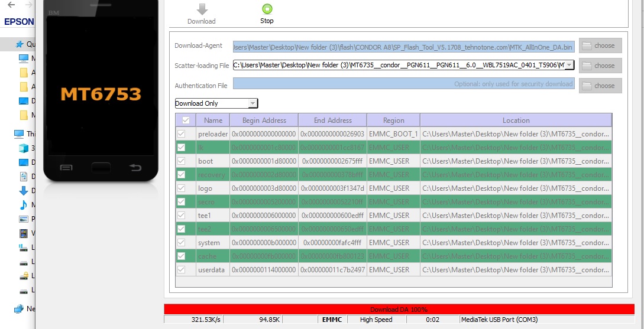
Task: Toggle the lk row checkbox
Action: tap(181, 147)
